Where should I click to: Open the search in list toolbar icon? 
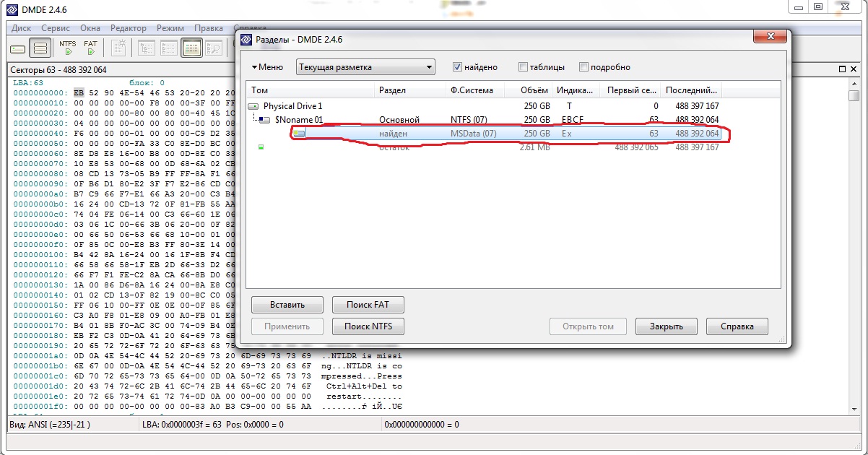pos(214,48)
